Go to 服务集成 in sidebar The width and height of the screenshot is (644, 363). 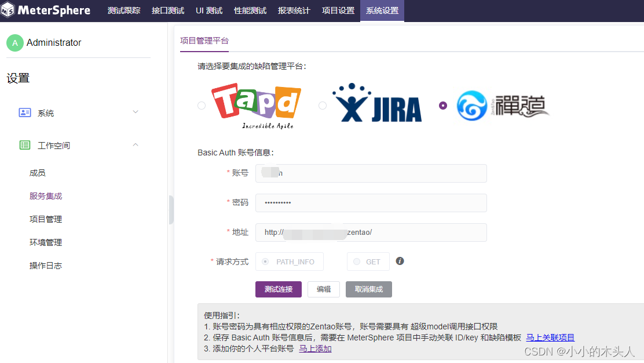46,196
